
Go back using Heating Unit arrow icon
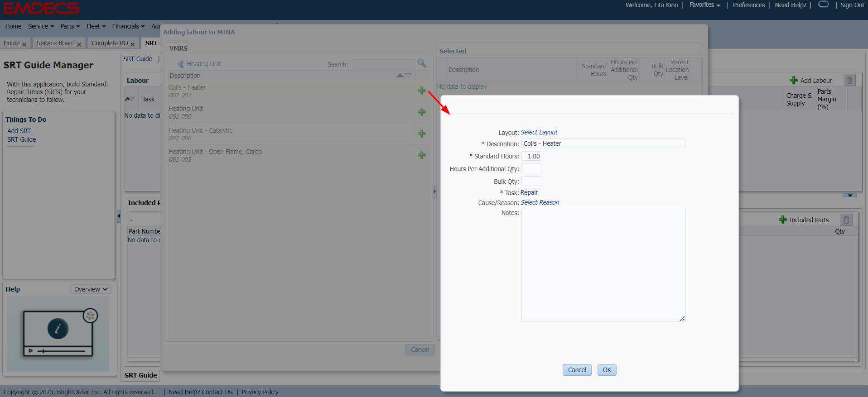(181, 64)
